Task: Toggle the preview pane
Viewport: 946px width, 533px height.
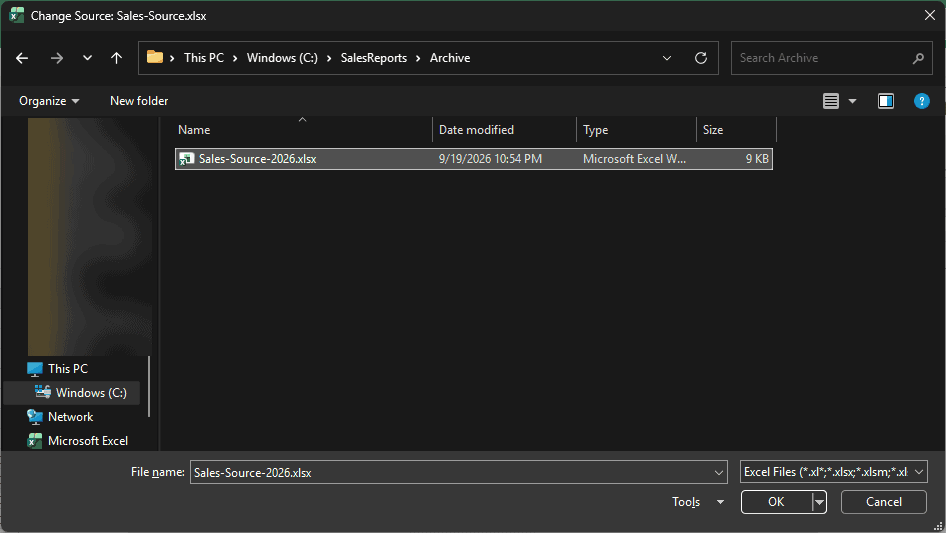Action: click(886, 101)
